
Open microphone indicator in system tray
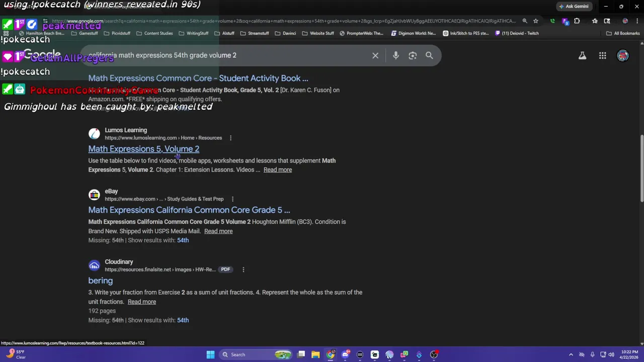coord(592,354)
